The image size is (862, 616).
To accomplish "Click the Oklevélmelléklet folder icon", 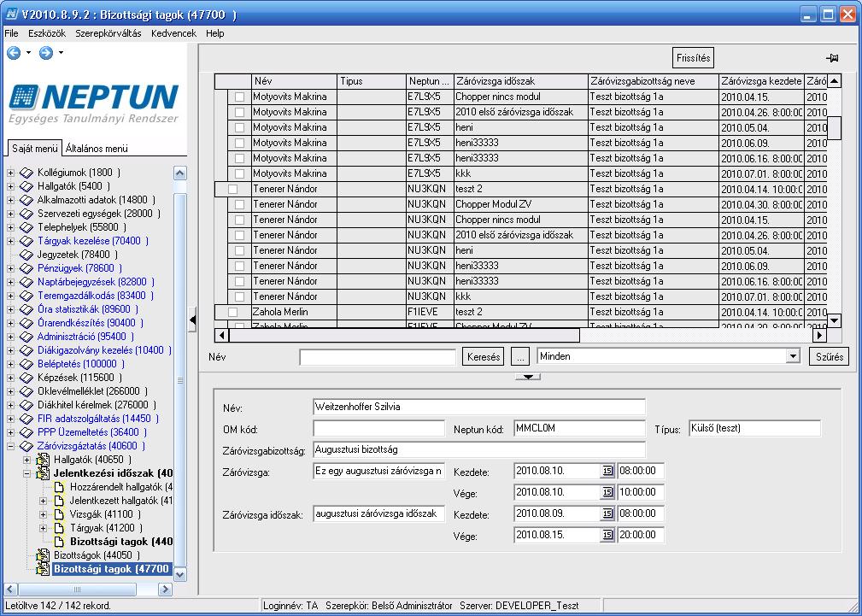I will coord(26,391).
